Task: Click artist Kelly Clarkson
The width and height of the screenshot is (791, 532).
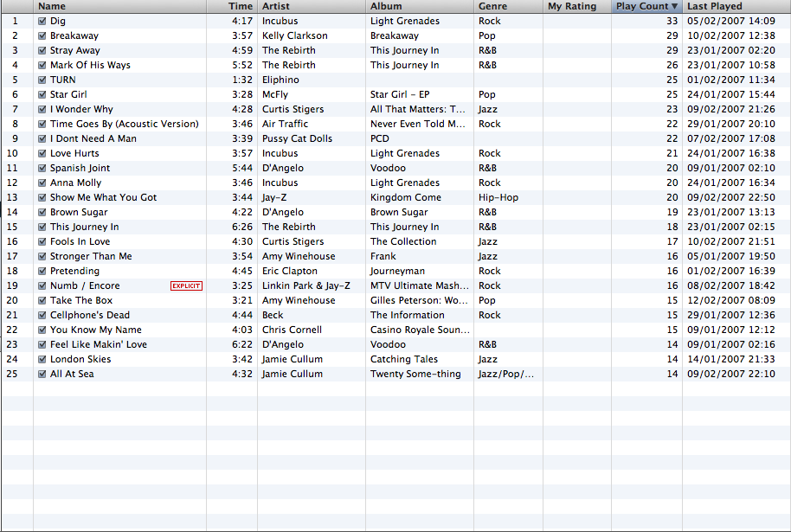Action: coord(294,35)
